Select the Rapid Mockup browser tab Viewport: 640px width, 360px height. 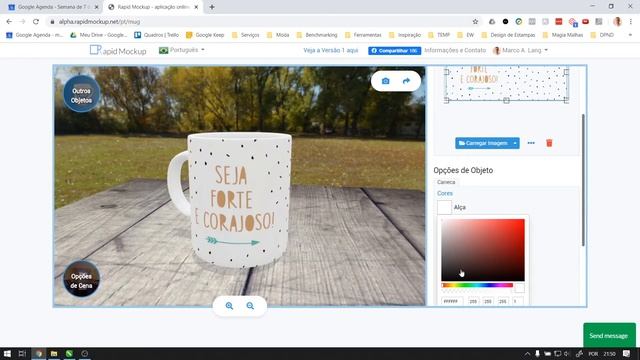[152, 7]
